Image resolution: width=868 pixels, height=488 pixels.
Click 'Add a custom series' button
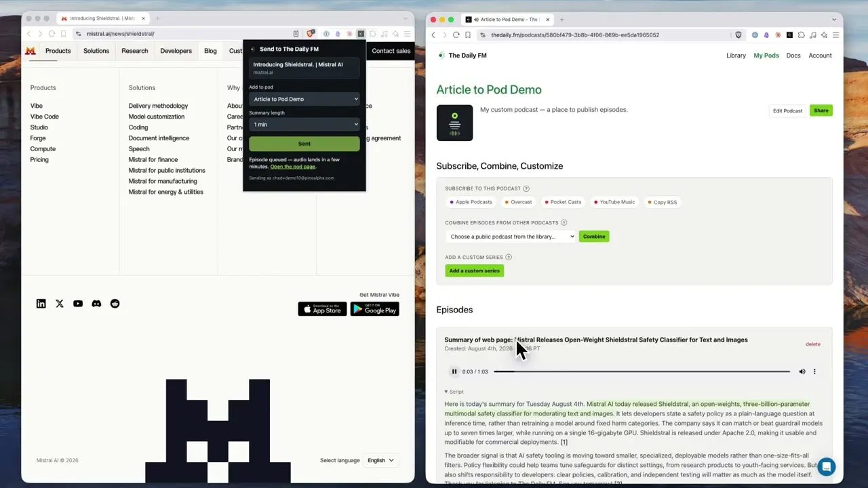(x=475, y=271)
